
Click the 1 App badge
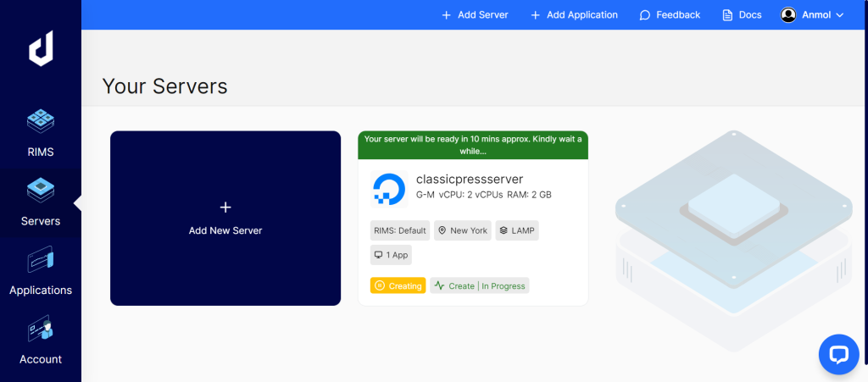[391, 255]
